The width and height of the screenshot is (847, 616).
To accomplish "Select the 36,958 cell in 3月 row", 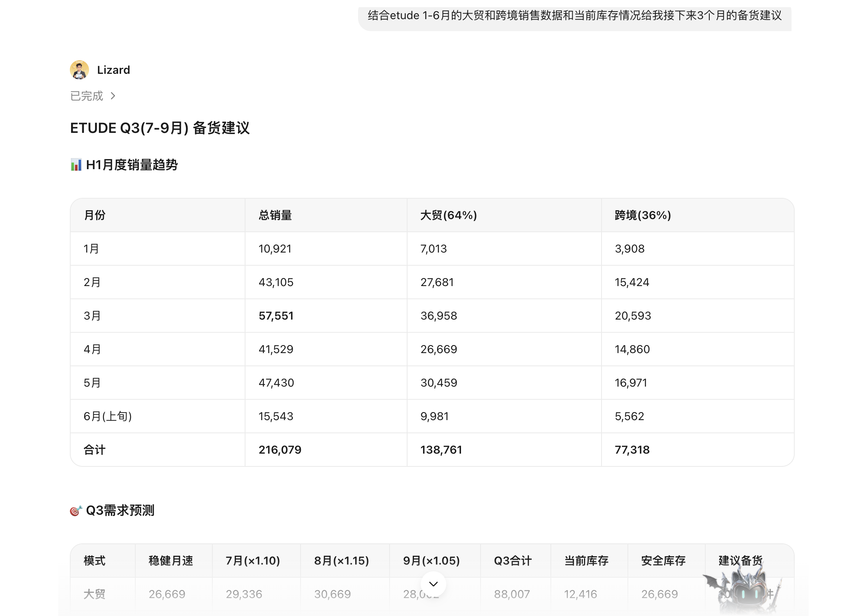I will (x=439, y=316).
